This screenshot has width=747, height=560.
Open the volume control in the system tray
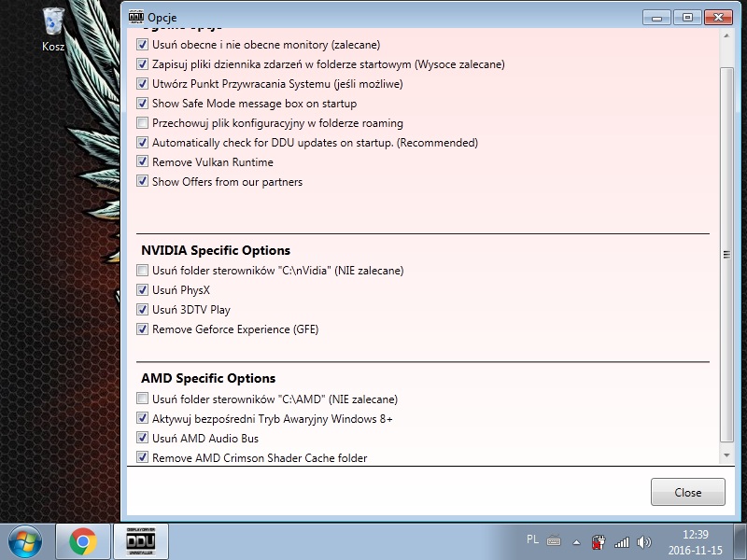[x=644, y=539]
